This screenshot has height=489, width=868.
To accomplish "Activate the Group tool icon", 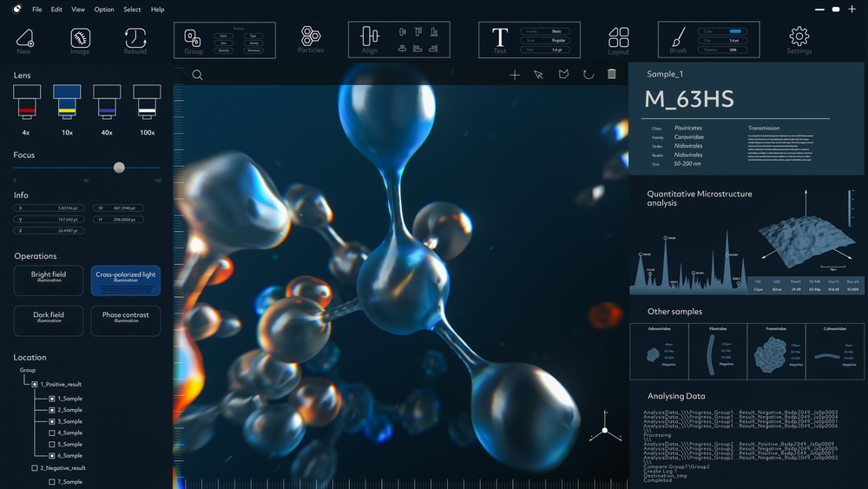I will click(x=193, y=38).
